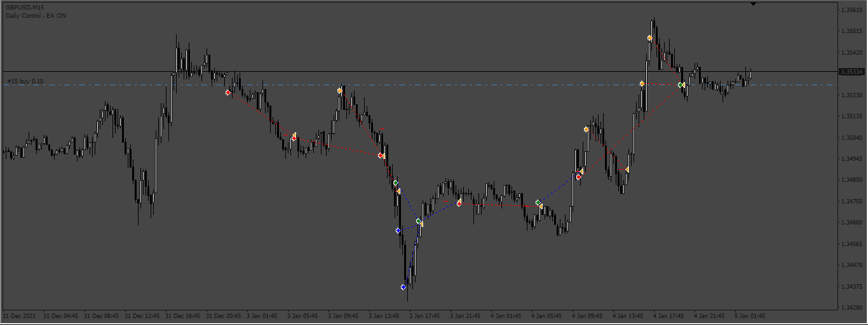Click the 1.35230 price scale label

(852, 95)
